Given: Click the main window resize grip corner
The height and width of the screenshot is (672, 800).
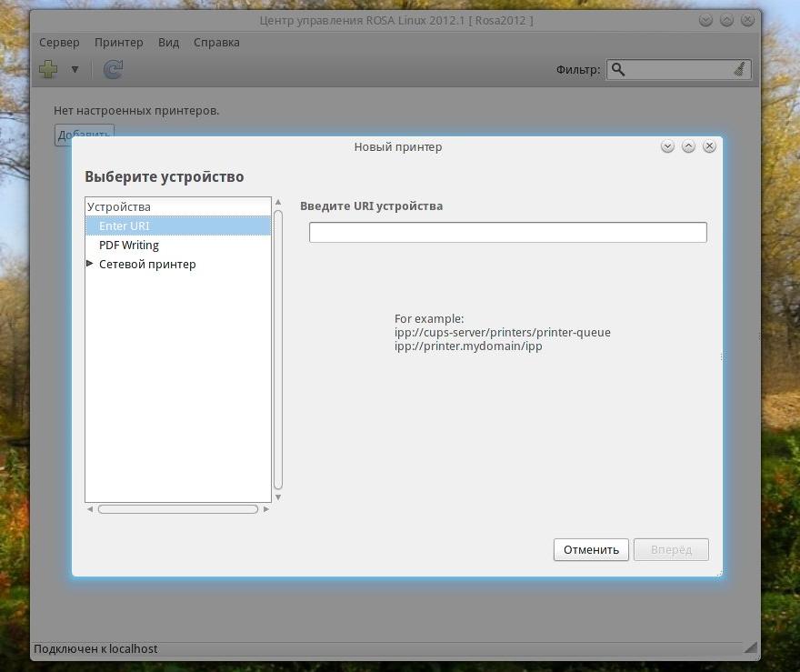Looking at the screenshot, I should 750,647.
